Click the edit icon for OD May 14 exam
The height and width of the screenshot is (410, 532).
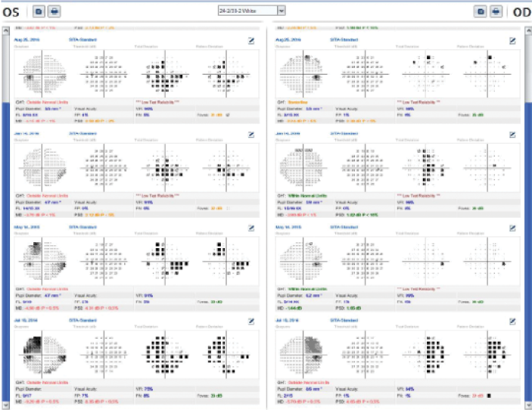click(512, 228)
